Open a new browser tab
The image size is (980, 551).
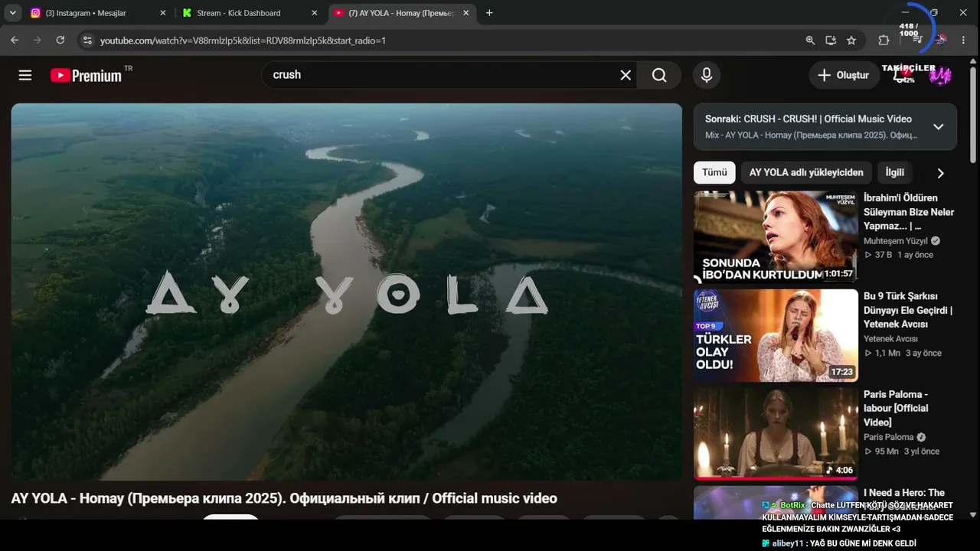coord(489,13)
